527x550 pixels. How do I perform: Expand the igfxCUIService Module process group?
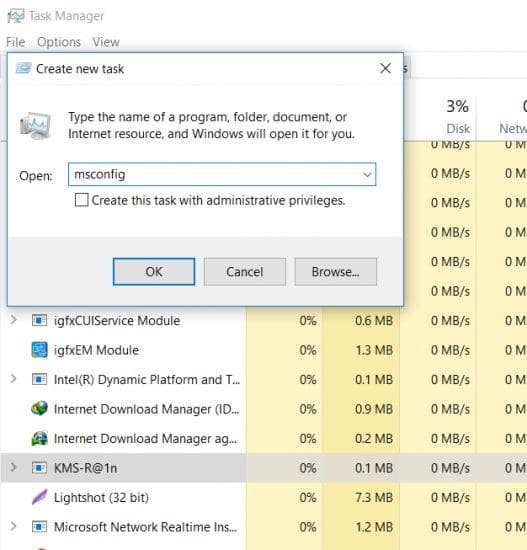click(x=13, y=320)
